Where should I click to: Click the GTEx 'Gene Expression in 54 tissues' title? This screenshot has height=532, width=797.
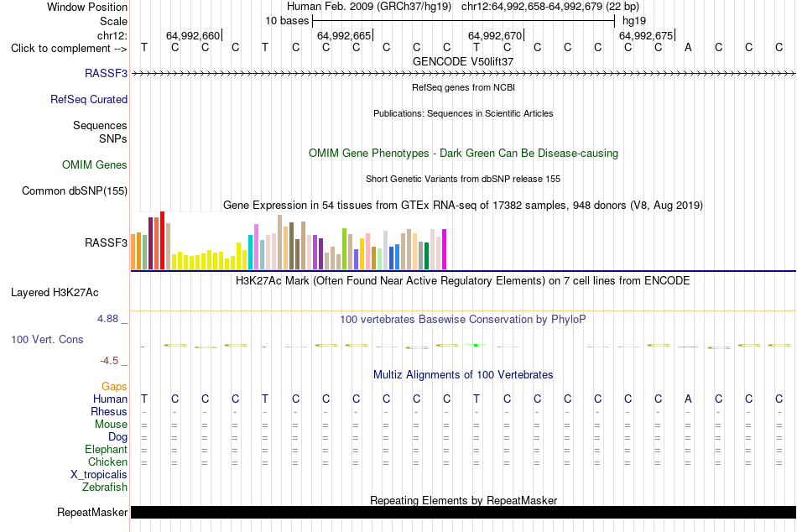click(x=463, y=205)
